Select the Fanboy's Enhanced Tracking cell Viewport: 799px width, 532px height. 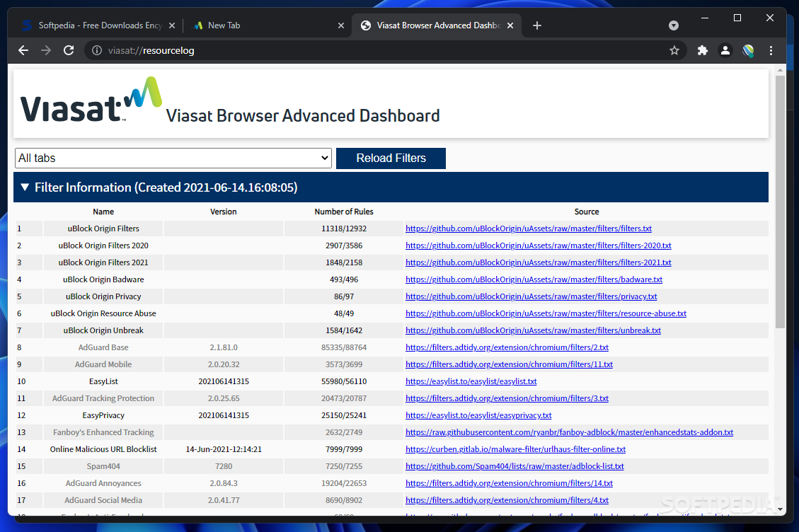click(x=103, y=433)
